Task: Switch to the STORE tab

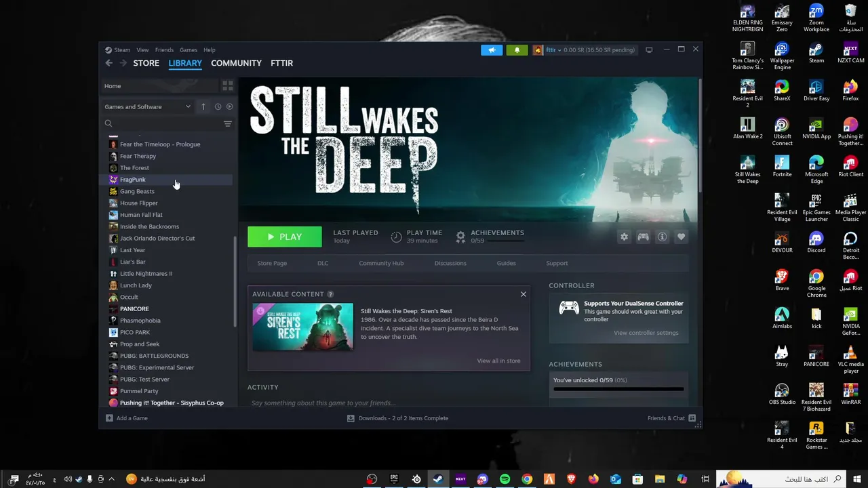Action: (146, 63)
